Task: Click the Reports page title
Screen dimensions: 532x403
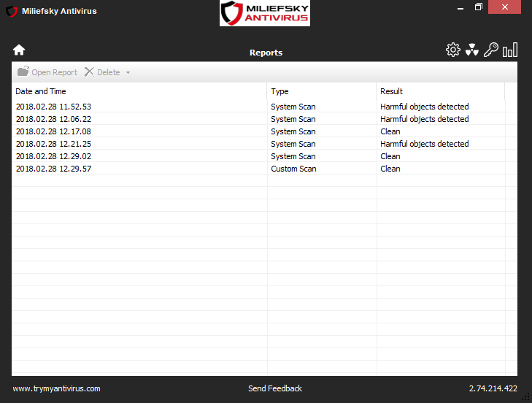Action: [x=266, y=53]
